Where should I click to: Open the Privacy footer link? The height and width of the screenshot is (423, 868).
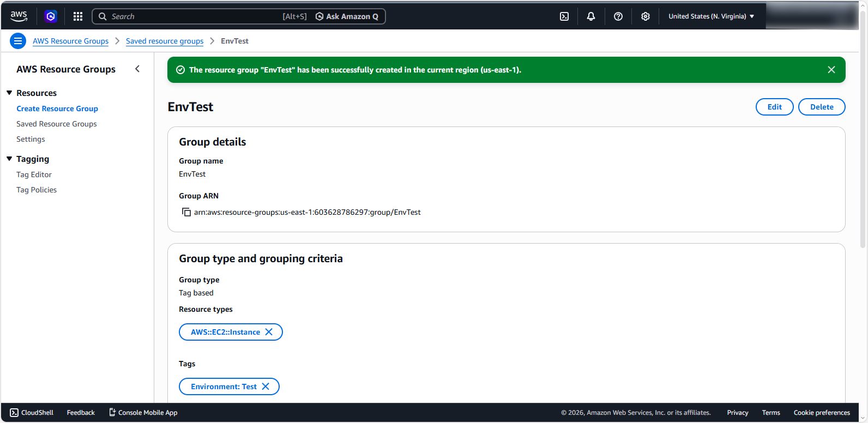click(738, 413)
